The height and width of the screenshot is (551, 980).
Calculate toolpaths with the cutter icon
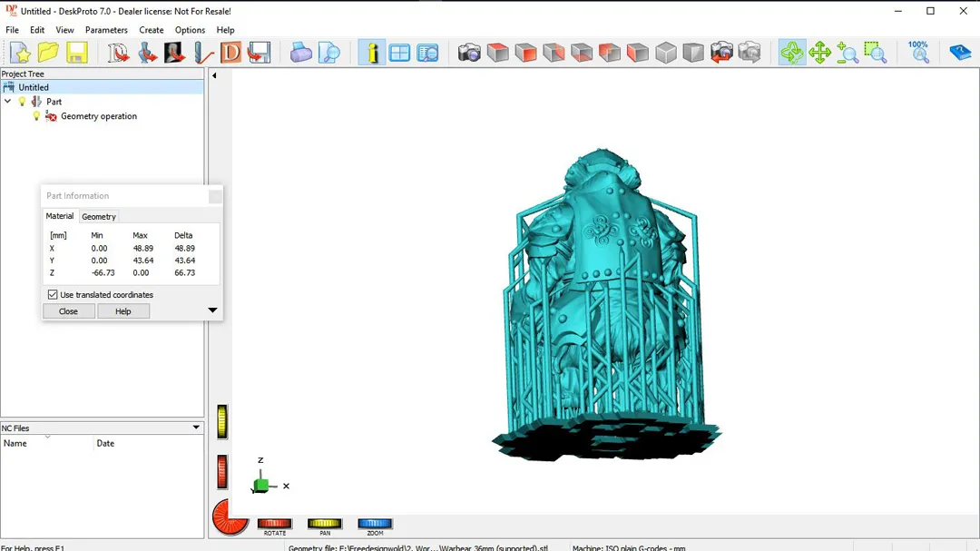[203, 53]
